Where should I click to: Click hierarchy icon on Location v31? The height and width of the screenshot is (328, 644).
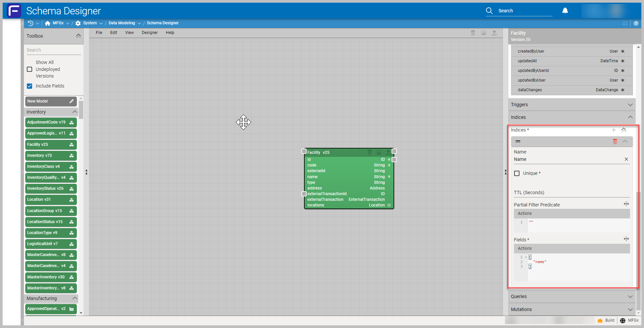[72, 200]
